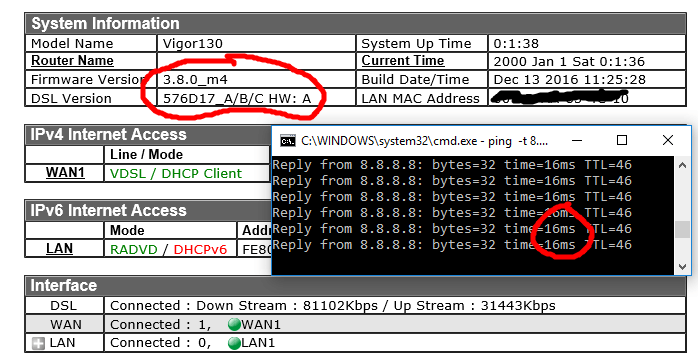Select the firmware version 3.8.0_m4
The height and width of the screenshot is (364, 698).
(195, 80)
